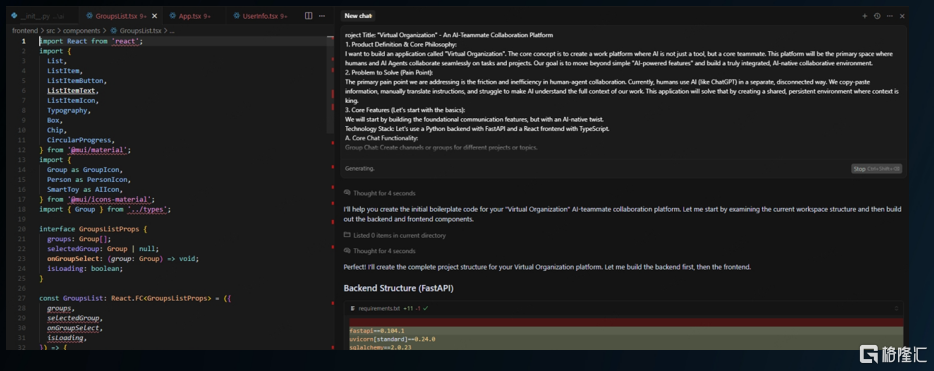Expand second 'Thought for 4 seconds' section
This screenshot has height=371, width=934.
pyautogui.click(x=379, y=251)
